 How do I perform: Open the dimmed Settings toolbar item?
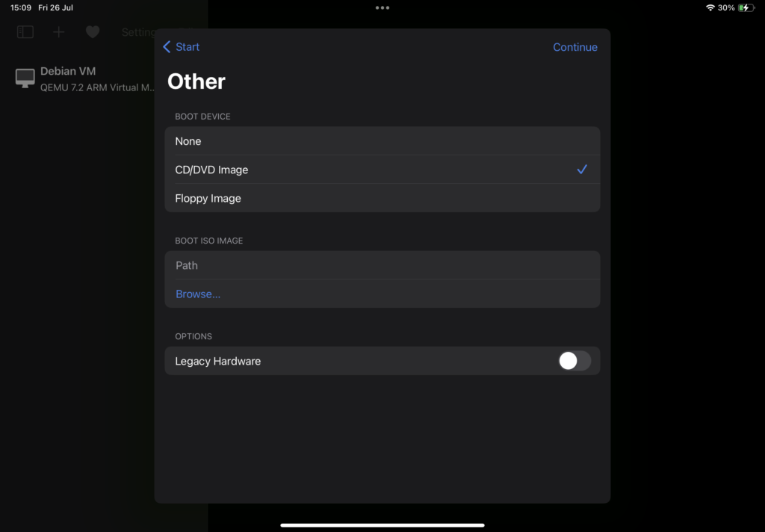(x=138, y=32)
